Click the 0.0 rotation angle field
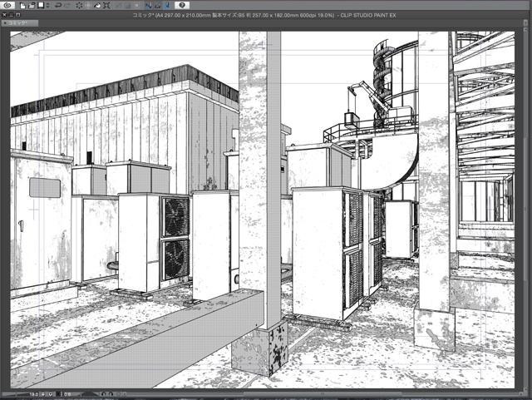The height and width of the screenshot is (400, 532). pos(67,394)
